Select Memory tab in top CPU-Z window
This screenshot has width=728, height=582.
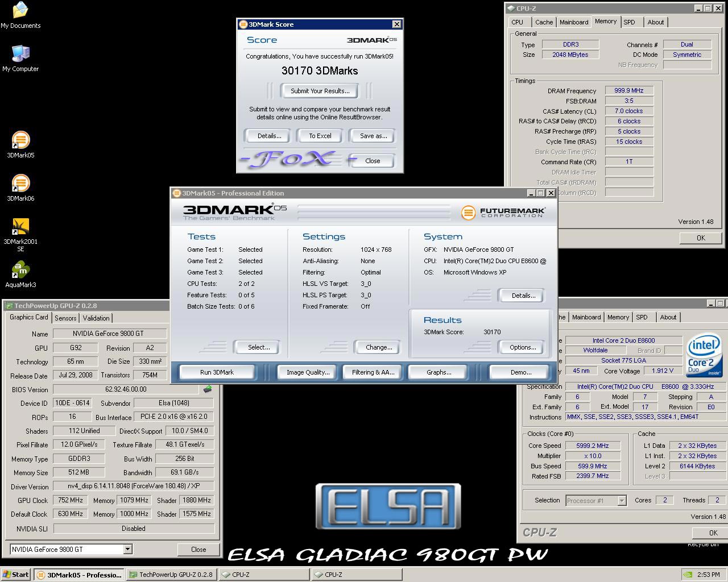pos(606,21)
